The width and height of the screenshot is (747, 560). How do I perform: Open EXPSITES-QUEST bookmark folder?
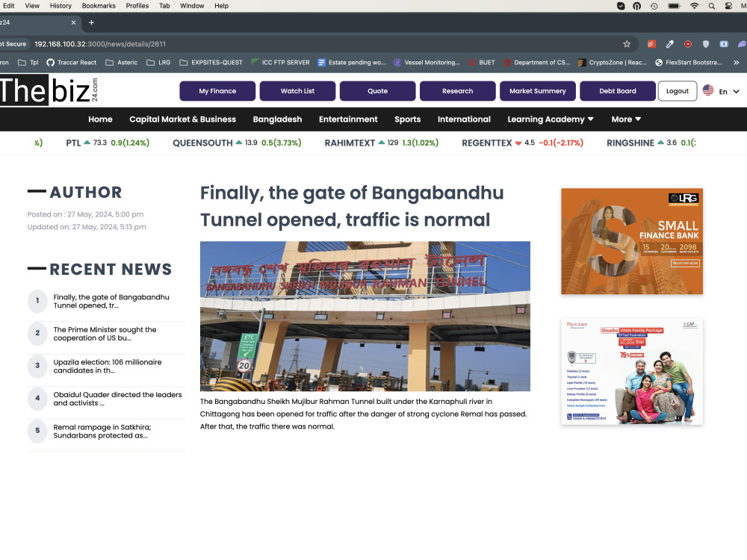(211, 63)
